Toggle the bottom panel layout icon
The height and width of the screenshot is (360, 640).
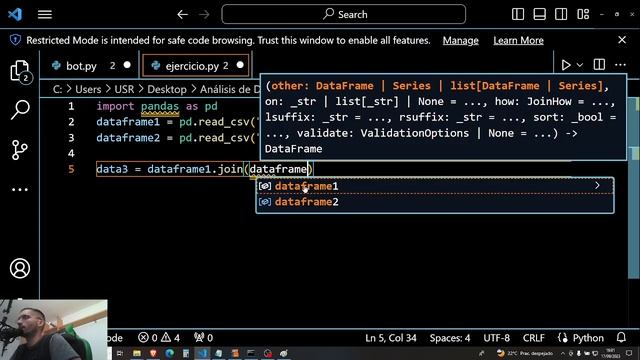(x=539, y=14)
